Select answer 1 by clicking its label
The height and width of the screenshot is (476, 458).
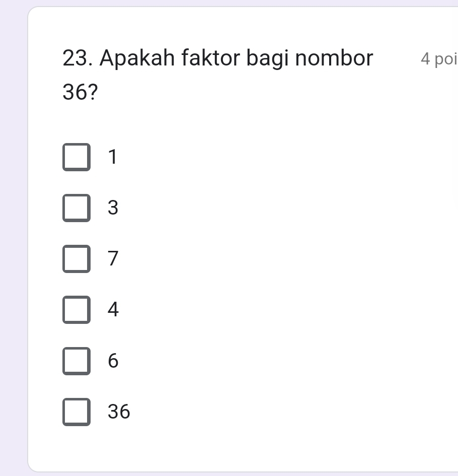coord(112,157)
